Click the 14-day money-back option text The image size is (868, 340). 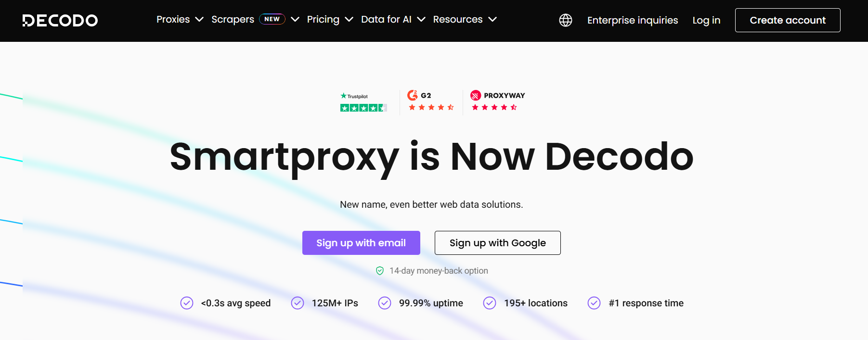(x=439, y=271)
